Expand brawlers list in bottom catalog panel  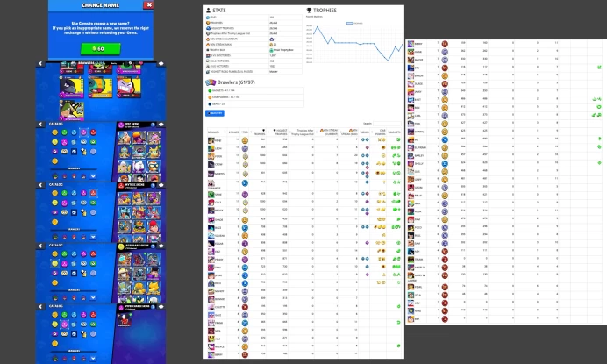[x=93, y=359]
